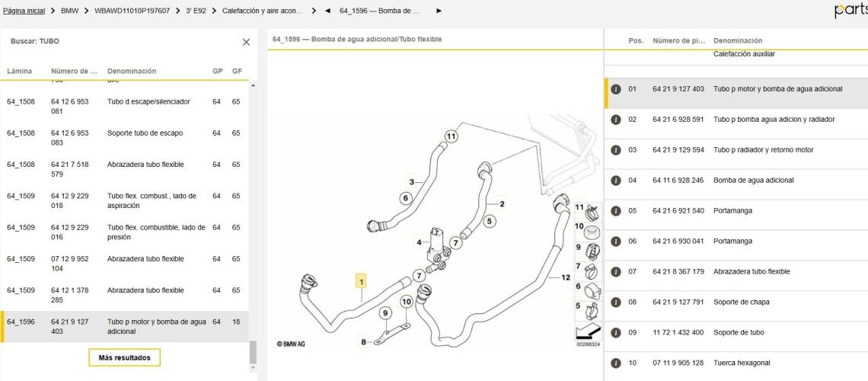This screenshot has width=868, height=381.
Task: Open 3' E92 breadcrumb
Action: click(196, 11)
